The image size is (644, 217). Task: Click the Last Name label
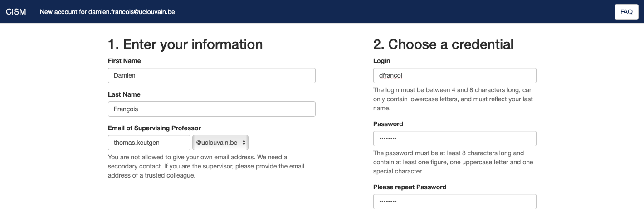coord(124,94)
